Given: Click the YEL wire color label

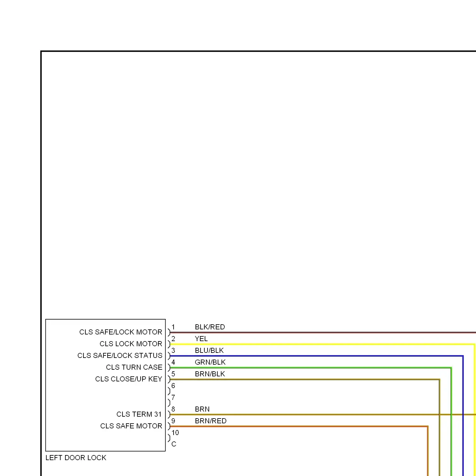Looking at the screenshot, I should coord(201,339).
